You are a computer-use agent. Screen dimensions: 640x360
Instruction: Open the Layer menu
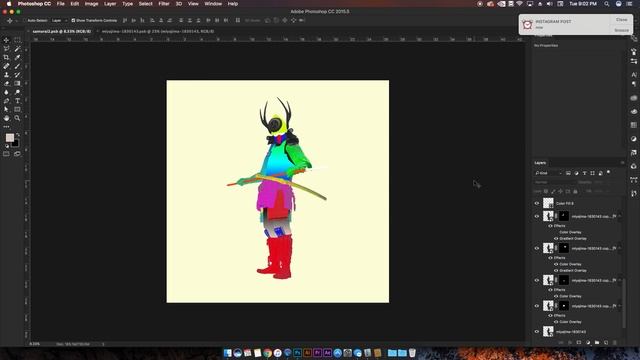point(110,4)
